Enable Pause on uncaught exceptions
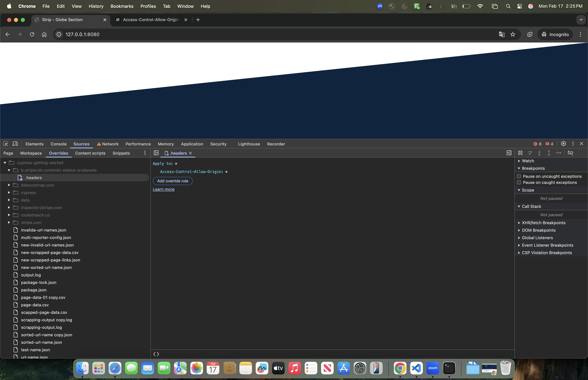Screen dimensions: 588x380 [519, 176]
